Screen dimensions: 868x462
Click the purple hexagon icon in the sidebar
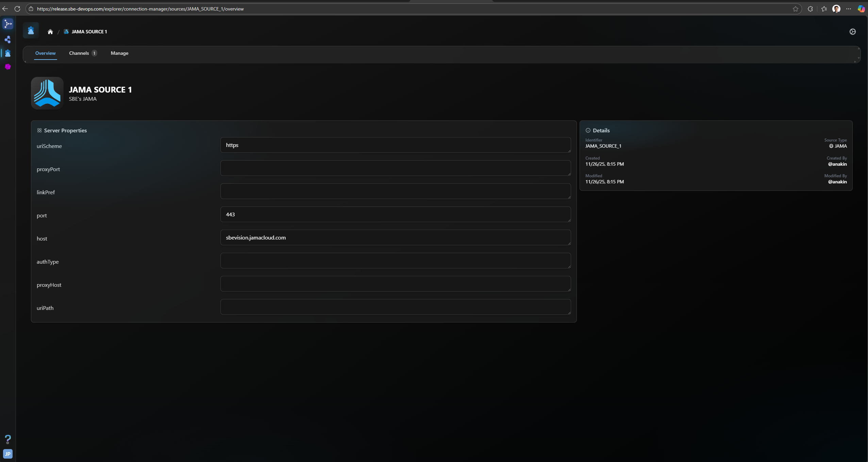(x=8, y=67)
